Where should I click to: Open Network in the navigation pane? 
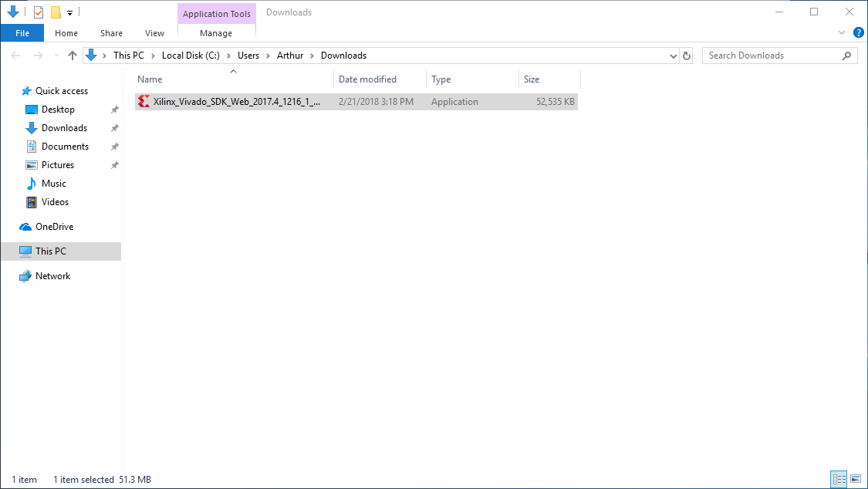52,276
